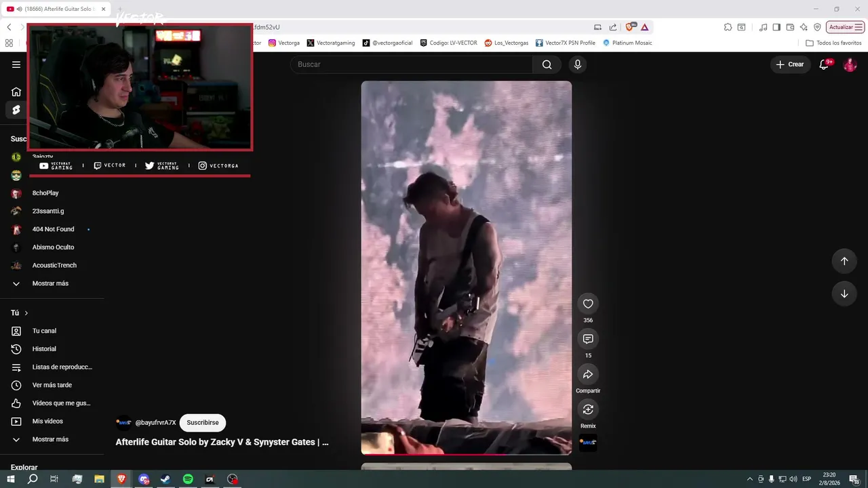Share this page from address bar
The width and height of the screenshot is (868, 488).
click(613, 27)
